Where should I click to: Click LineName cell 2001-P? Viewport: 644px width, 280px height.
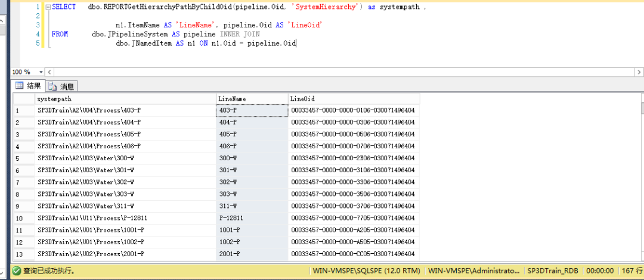[x=252, y=254]
